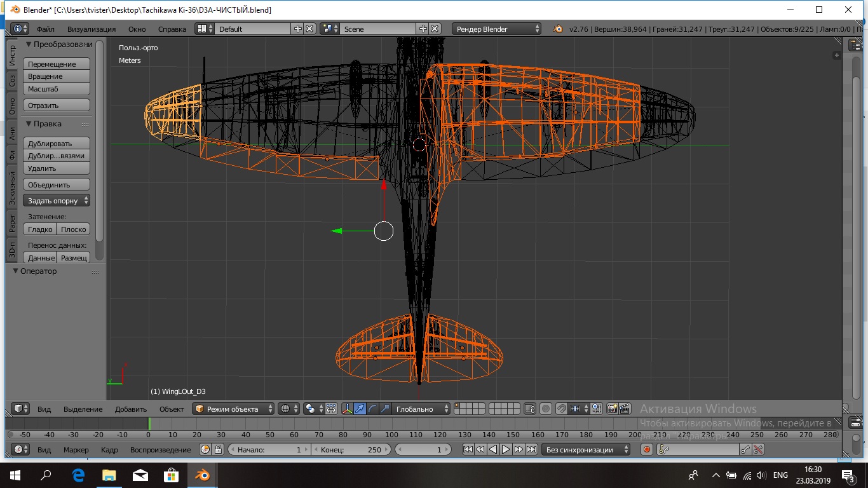Click the scale manipulator icon

pyautogui.click(x=385, y=409)
